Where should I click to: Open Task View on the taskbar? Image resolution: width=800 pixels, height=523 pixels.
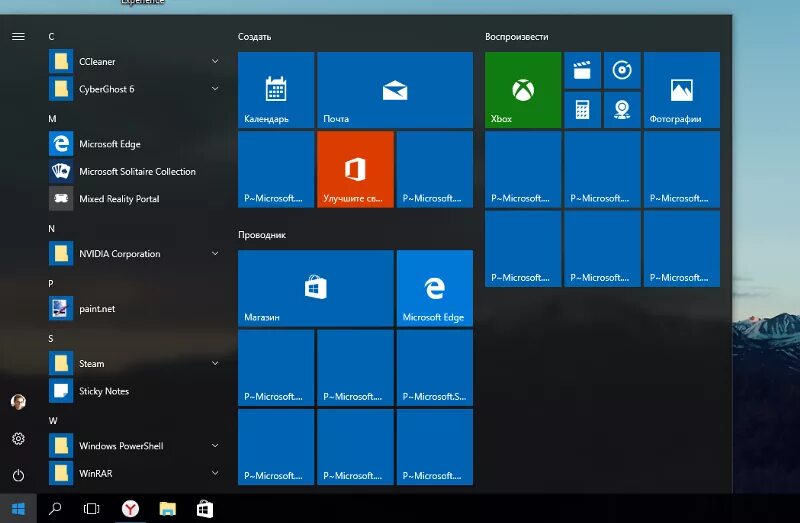[91, 509]
